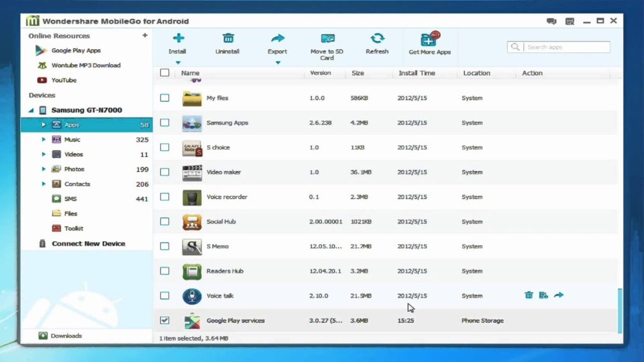The image size is (644, 362).
Task: Check the S choice checkbox
Action: tap(165, 147)
